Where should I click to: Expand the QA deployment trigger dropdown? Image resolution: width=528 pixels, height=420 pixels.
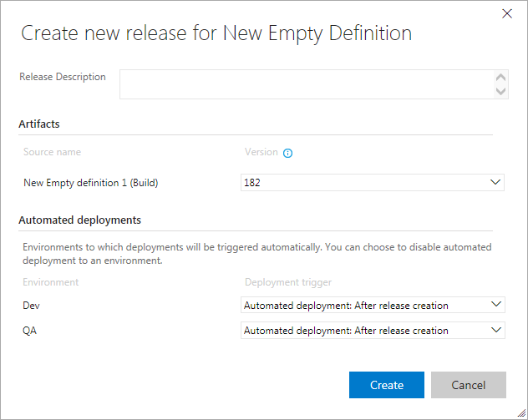373,331
